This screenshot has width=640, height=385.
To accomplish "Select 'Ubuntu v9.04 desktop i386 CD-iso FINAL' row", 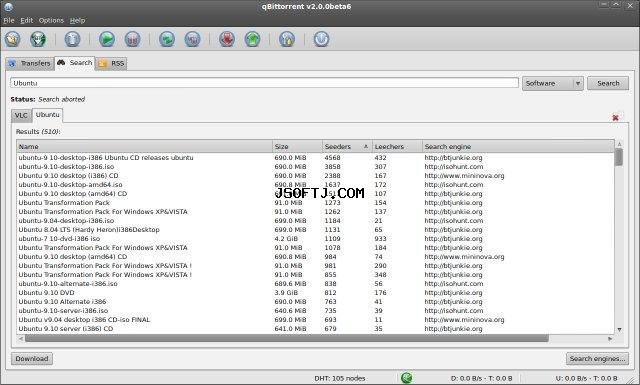I will click(x=315, y=319).
